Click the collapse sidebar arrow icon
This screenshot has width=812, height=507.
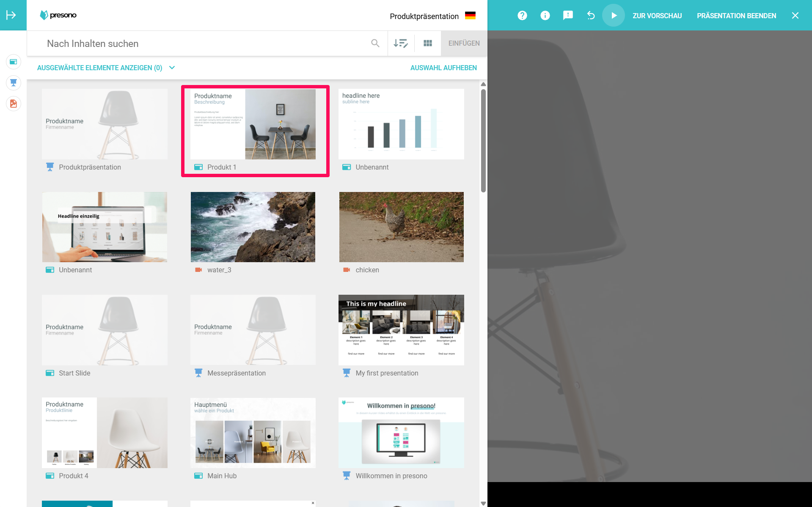tap(11, 15)
